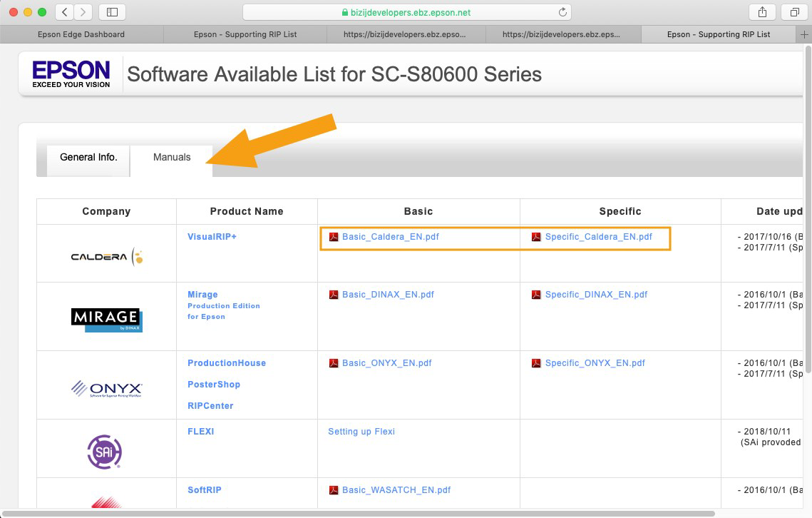The height and width of the screenshot is (518, 812).
Task: Click the Safari back navigation arrow
Action: tap(65, 12)
